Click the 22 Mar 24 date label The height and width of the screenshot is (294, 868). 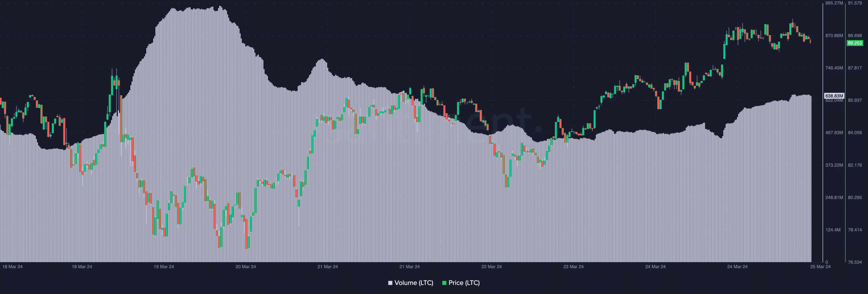[x=492, y=267]
